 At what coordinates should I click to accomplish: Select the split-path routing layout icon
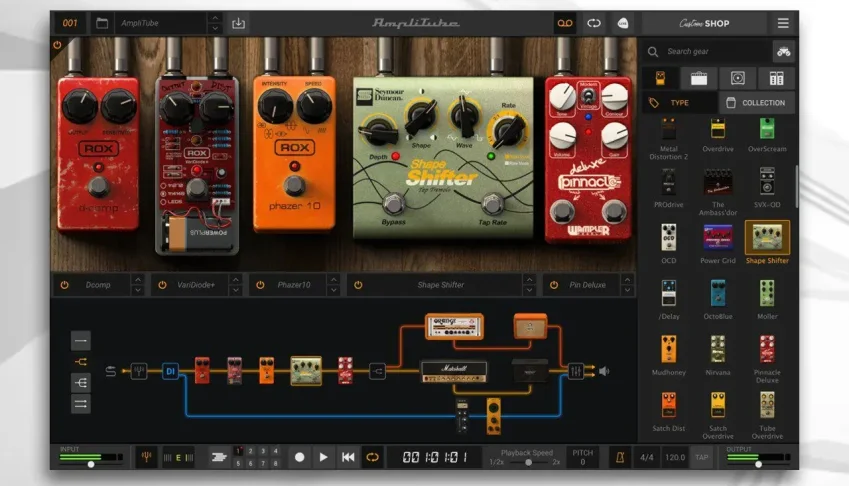click(x=81, y=362)
